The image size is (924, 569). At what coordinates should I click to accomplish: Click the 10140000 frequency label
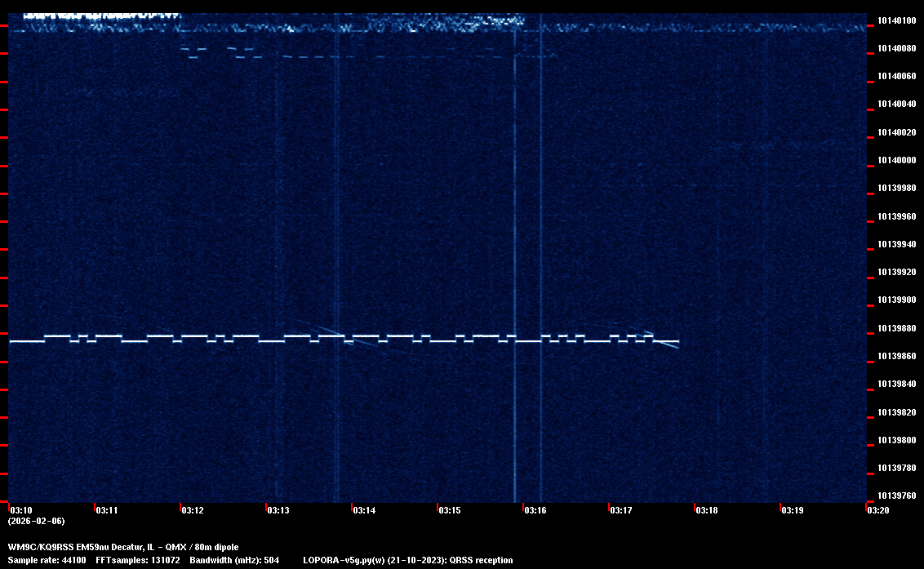pyautogui.click(x=895, y=160)
